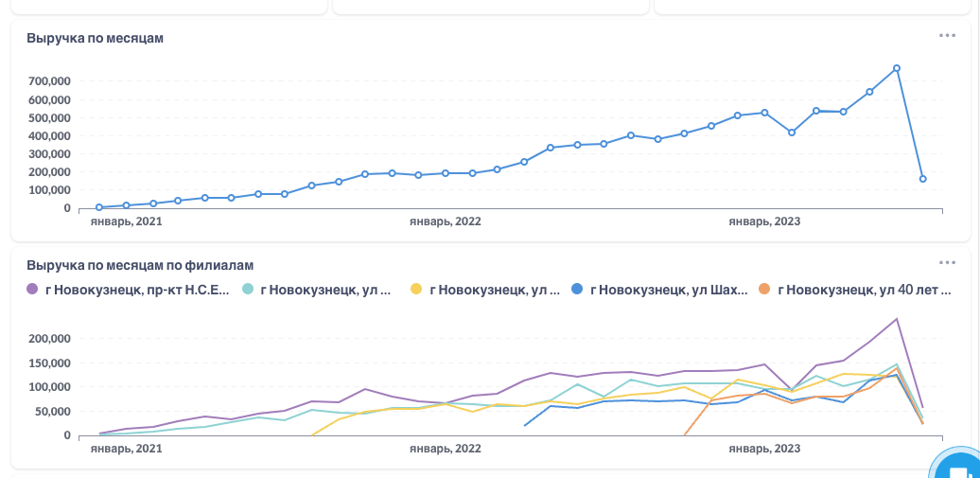Click the highest data point in monthly revenue chart
This screenshot has width=980, height=478.
coord(896,68)
